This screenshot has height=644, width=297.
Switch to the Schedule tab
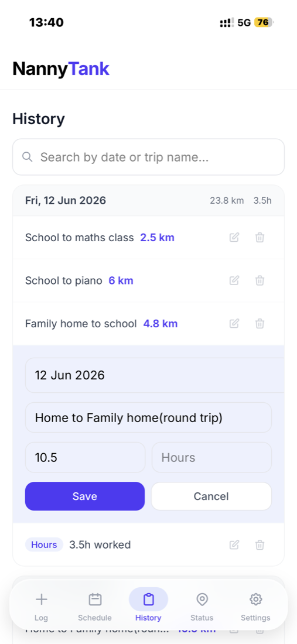pyautogui.click(x=95, y=607)
